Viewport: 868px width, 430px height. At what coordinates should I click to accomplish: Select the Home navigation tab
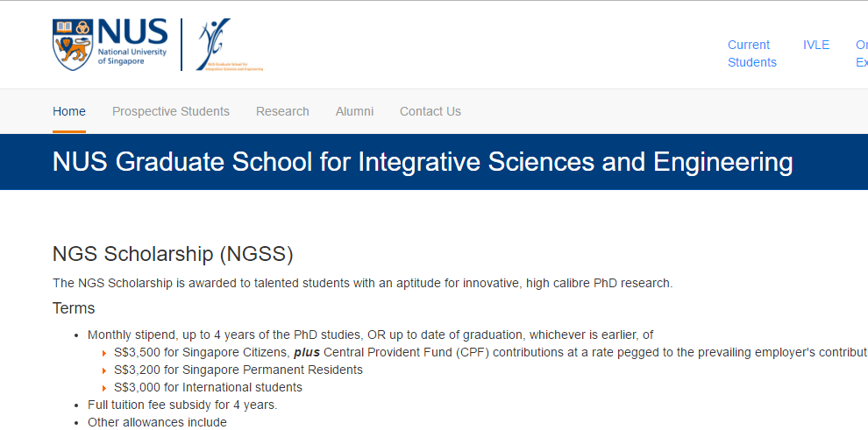pos(69,111)
